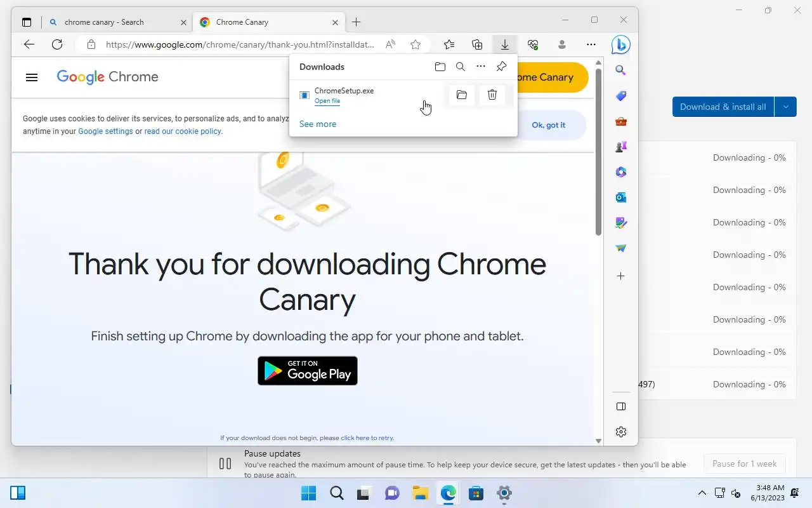Click scrollbar down arrow on page
The image size is (812, 508).
click(x=598, y=441)
